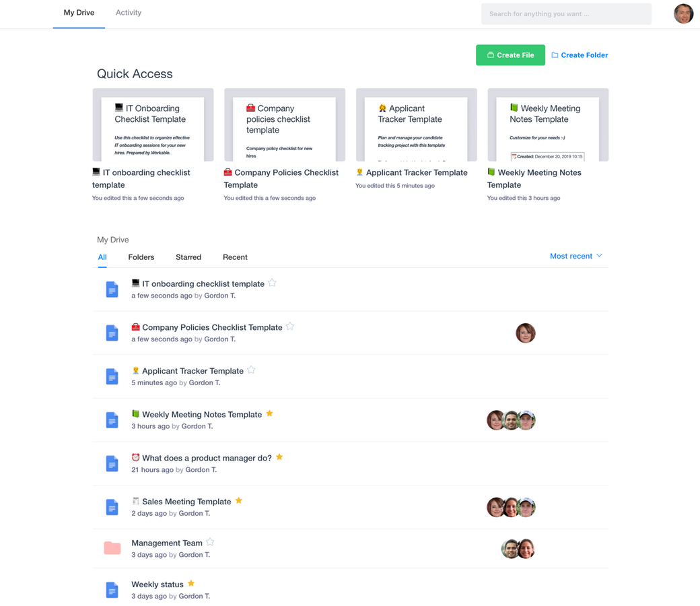Star the Applicant Tracker Template row
Image resolution: width=700 pixels, height=606 pixels.
[x=251, y=370]
